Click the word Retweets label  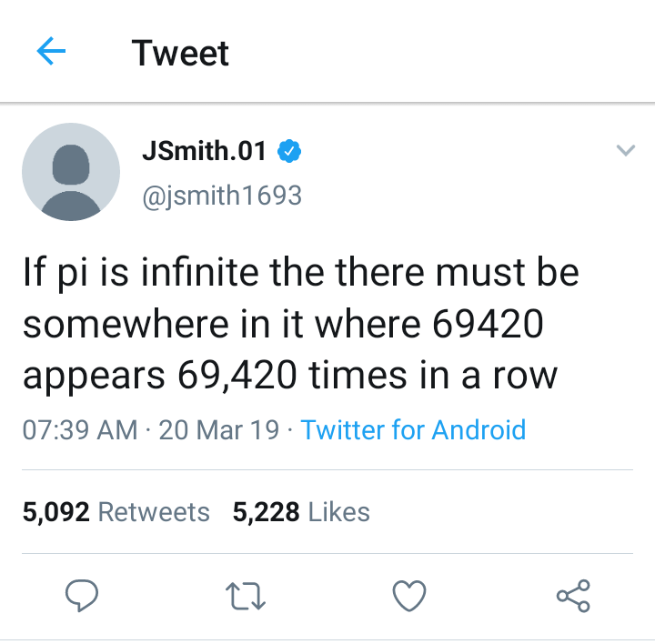tap(154, 512)
